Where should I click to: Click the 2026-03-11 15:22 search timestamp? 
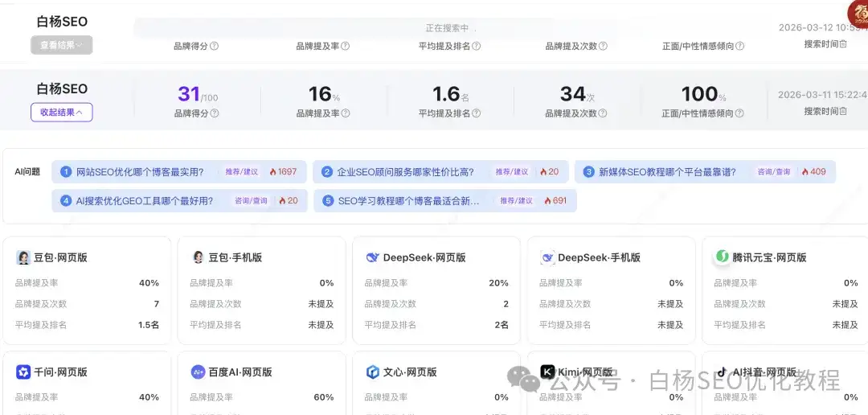pyautogui.click(x=823, y=95)
